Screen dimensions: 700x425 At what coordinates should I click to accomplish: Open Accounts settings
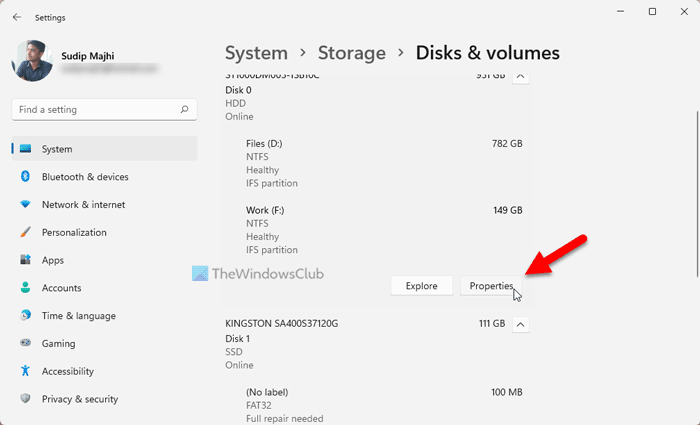tap(62, 288)
